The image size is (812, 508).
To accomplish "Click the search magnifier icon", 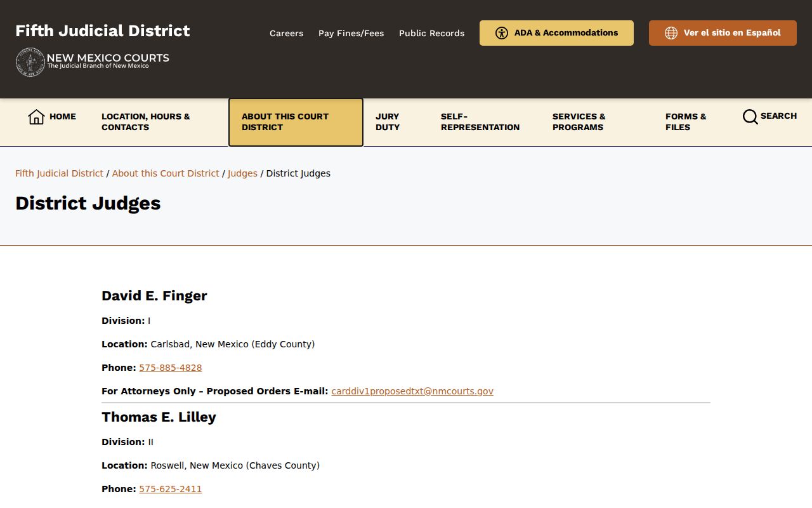I will coord(750,117).
